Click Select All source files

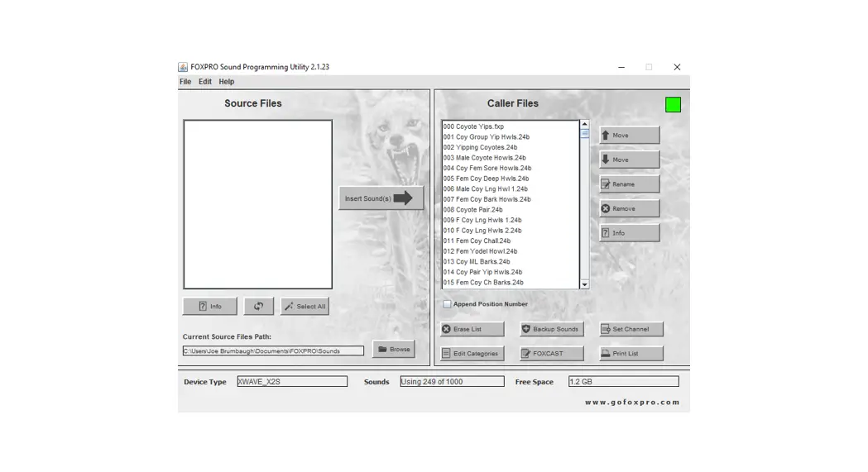pos(305,306)
